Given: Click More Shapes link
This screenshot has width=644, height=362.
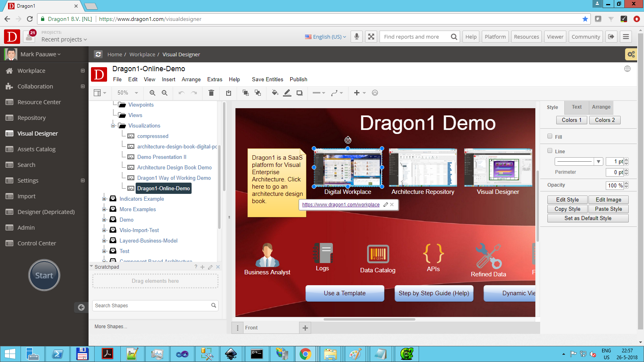Looking at the screenshot, I should coord(111,327).
